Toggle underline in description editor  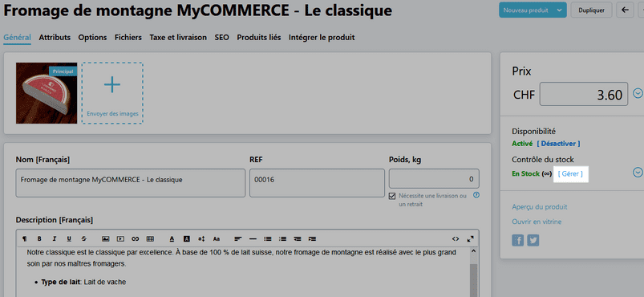pyautogui.click(x=69, y=238)
